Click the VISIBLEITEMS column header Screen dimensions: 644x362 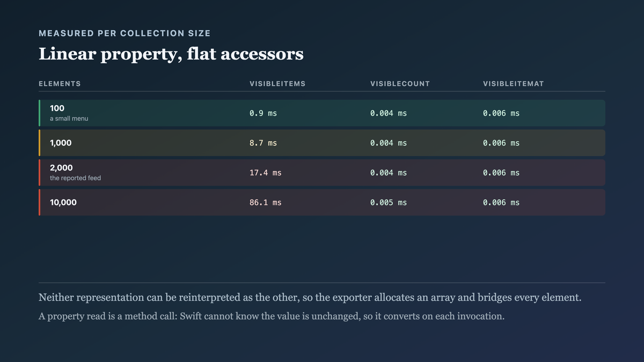point(277,84)
